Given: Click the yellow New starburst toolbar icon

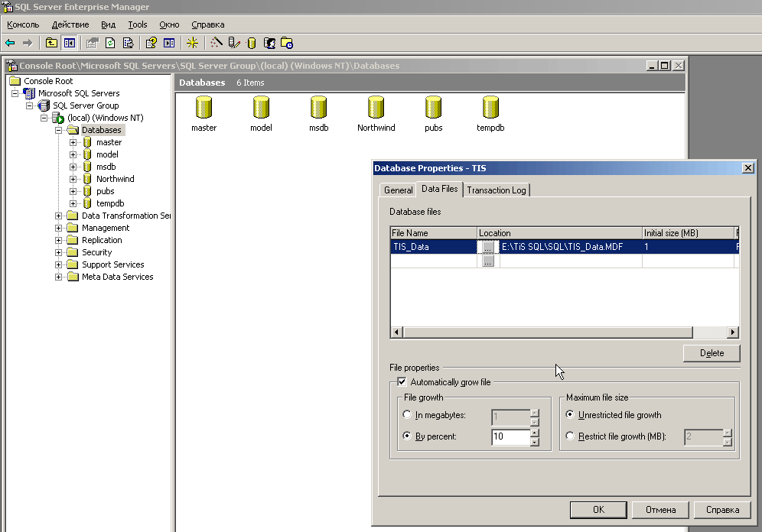Looking at the screenshot, I should (x=193, y=44).
